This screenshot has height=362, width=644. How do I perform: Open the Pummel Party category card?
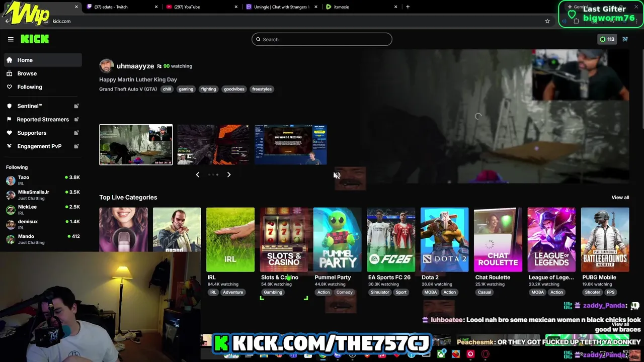337,240
